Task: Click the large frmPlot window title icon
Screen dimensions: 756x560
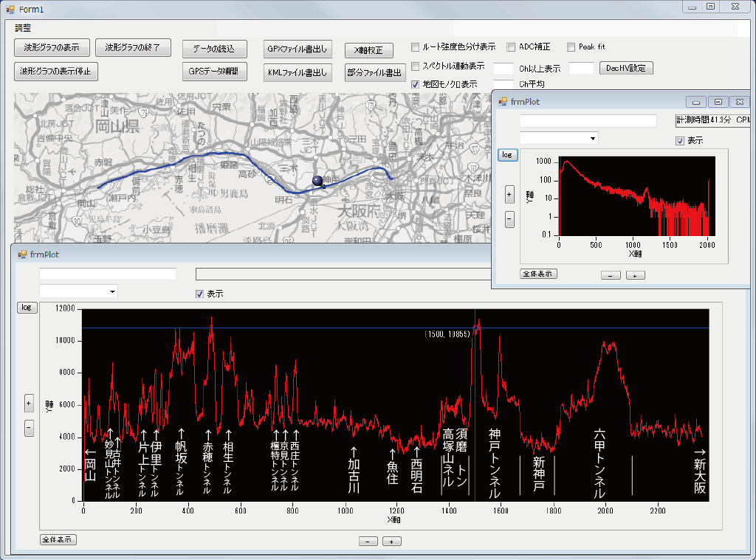Action: 22,254
